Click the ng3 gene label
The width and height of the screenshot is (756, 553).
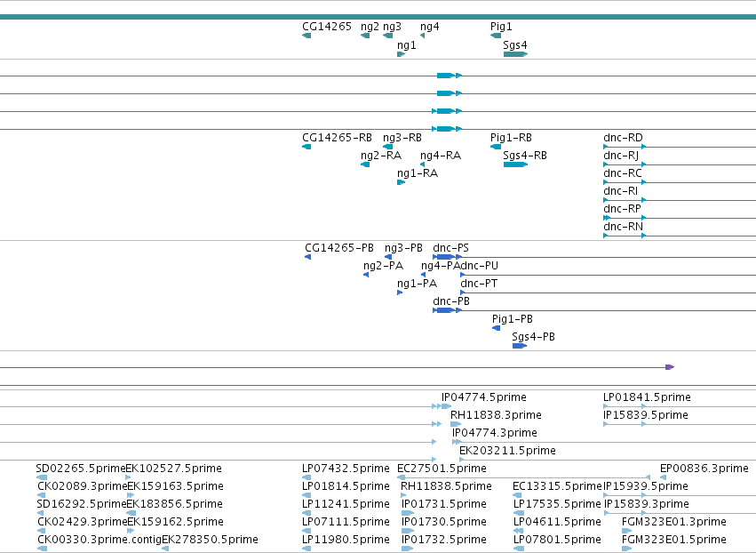point(392,27)
